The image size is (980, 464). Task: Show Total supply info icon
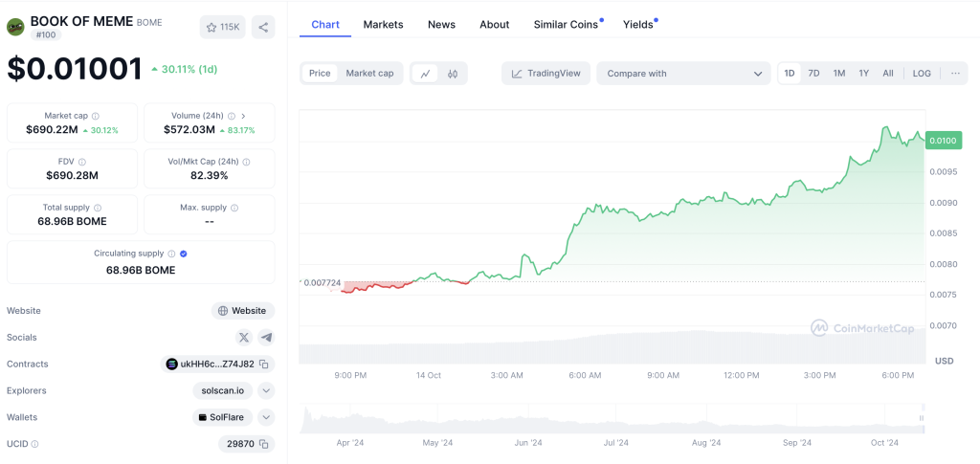[x=98, y=208]
